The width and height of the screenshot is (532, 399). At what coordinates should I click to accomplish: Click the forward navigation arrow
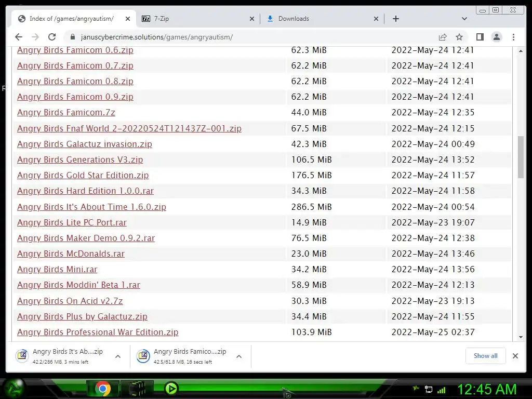click(x=35, y=37)
